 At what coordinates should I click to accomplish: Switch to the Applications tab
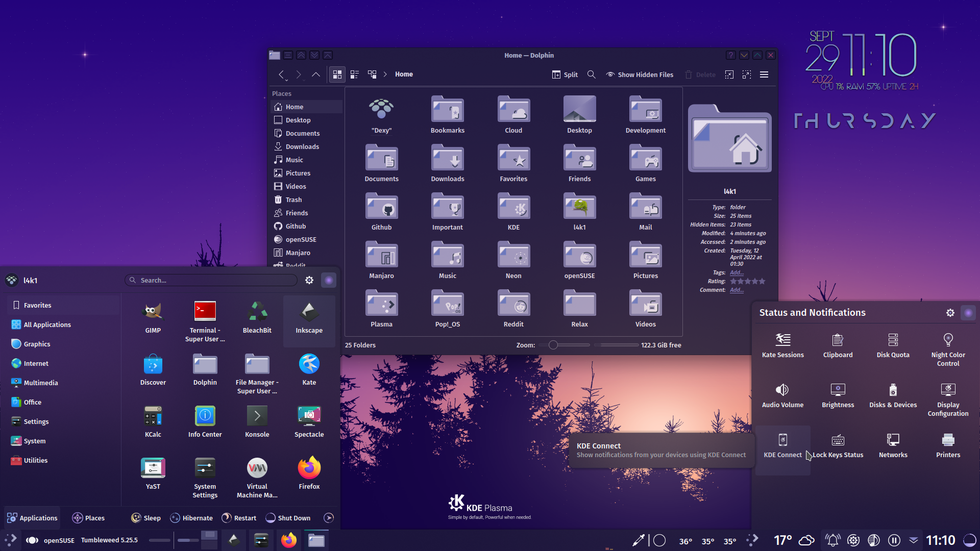[x=32, y=518]
